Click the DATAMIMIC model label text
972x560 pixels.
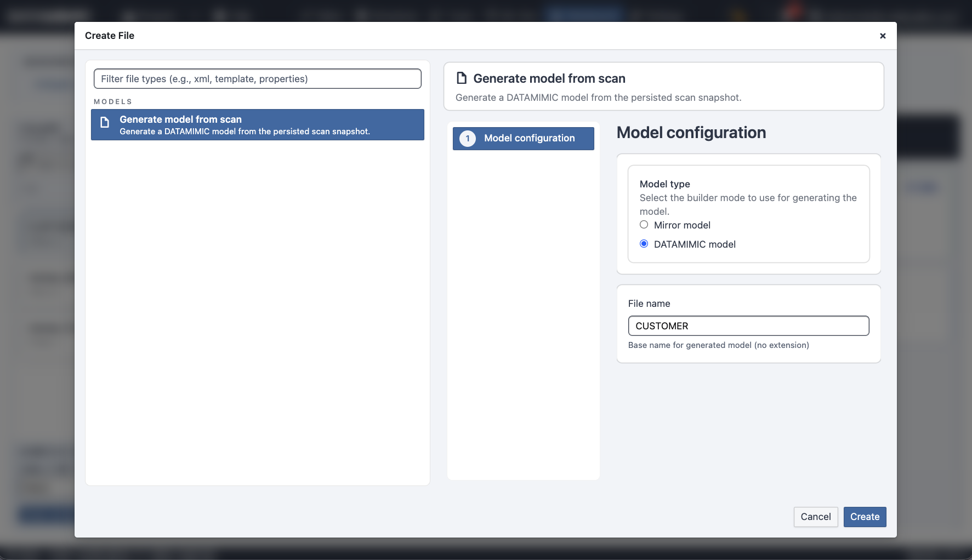coord(695,244)
